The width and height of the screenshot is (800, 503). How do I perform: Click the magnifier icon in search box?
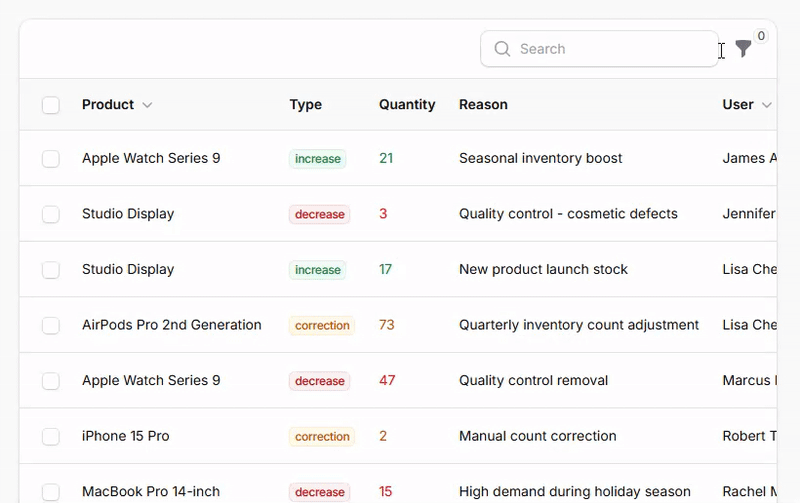[x=502, y=49]
